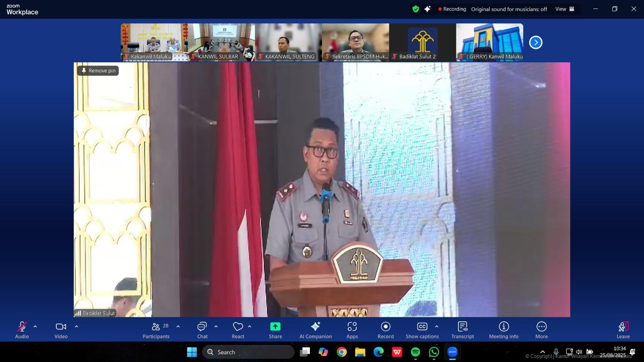Unmute the Audio microphone
This screenshot has height=362, width=644.
pyautogui.click(x=22, y=330)
